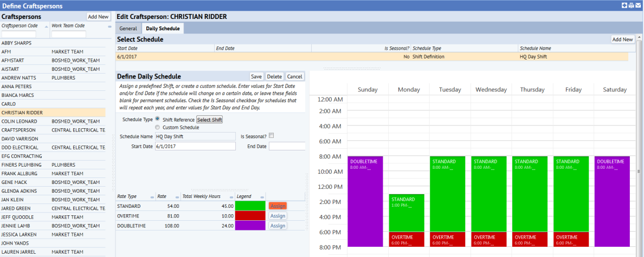Assign the OVERTIME rate type

[278, 216]
